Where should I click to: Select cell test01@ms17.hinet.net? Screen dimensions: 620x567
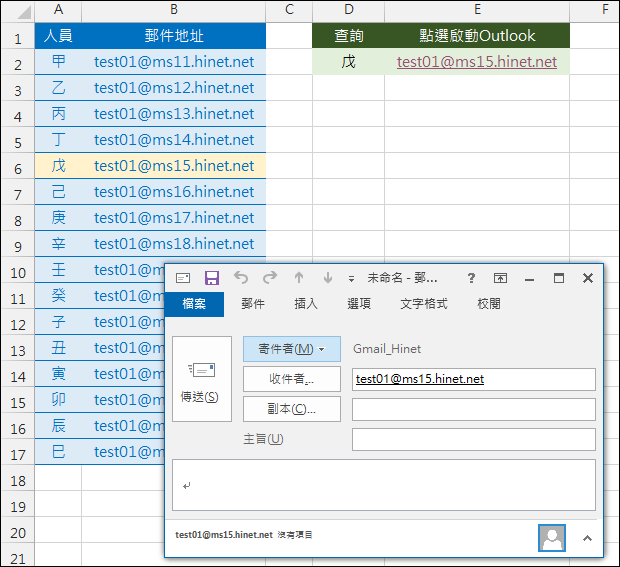click(174, 218)
